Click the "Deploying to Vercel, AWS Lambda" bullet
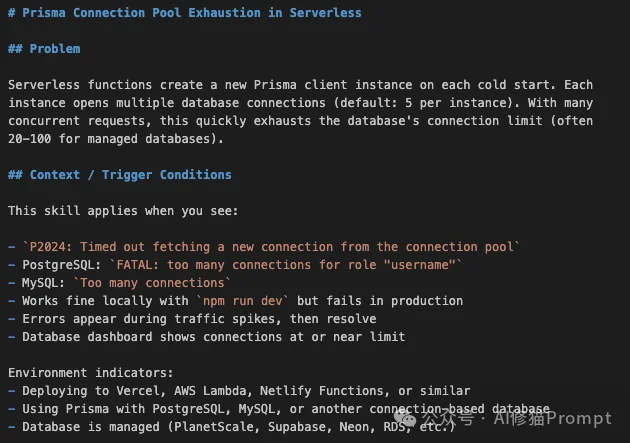 [x=242, y=391]
